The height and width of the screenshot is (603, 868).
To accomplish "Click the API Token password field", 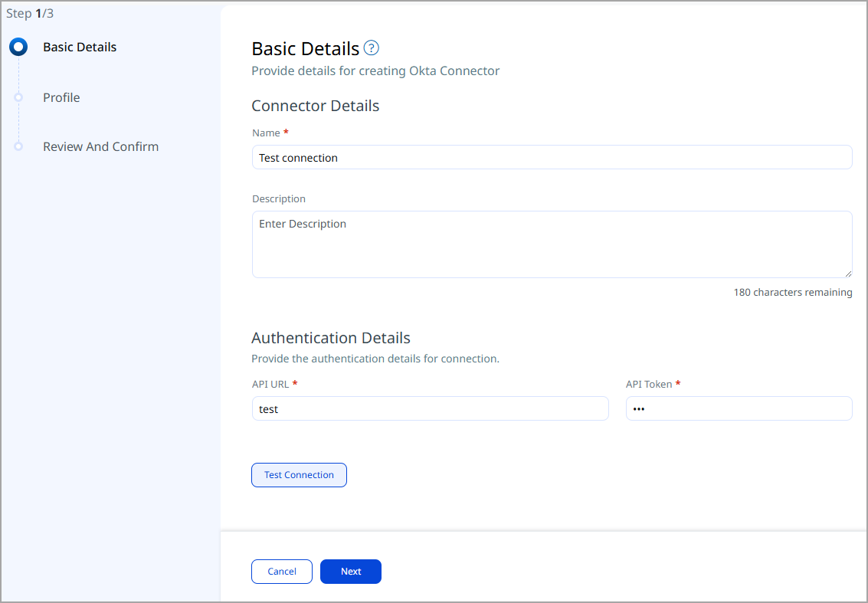I will pyautogui.click(x=739, y=408).
